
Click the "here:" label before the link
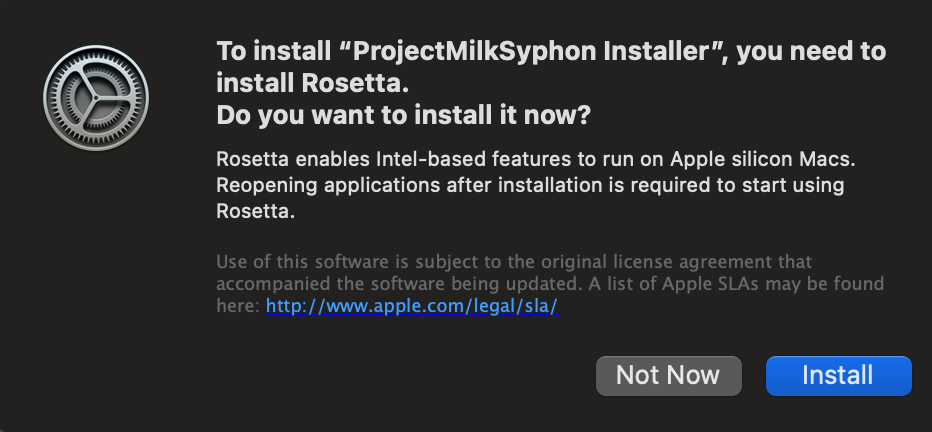238,307
